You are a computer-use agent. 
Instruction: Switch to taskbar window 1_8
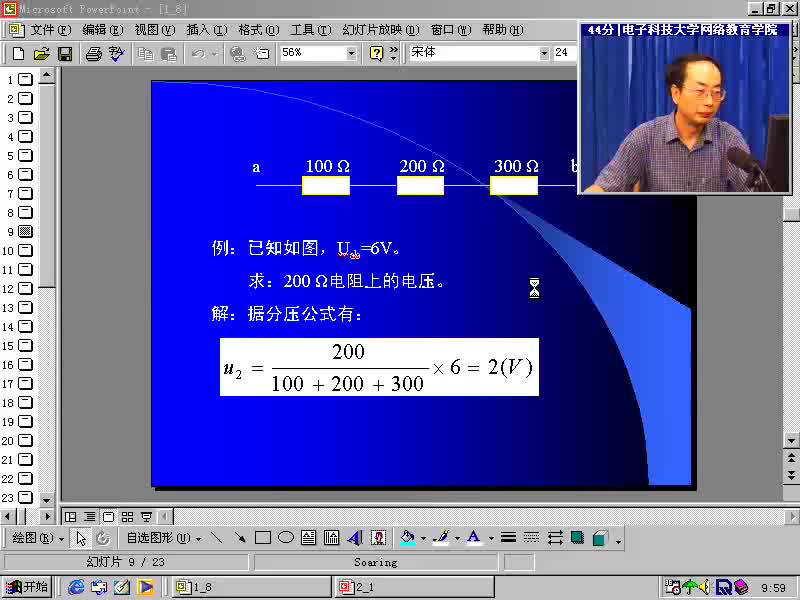[252, 587]
